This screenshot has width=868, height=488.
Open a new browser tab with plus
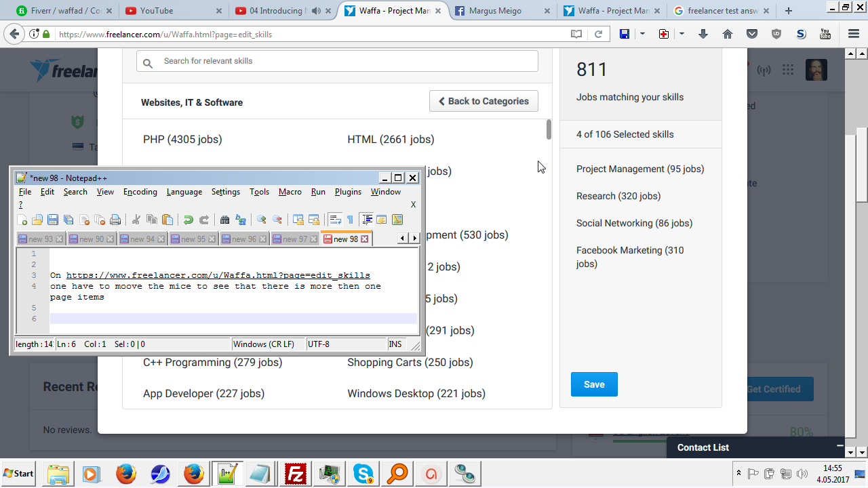point(789,11)
